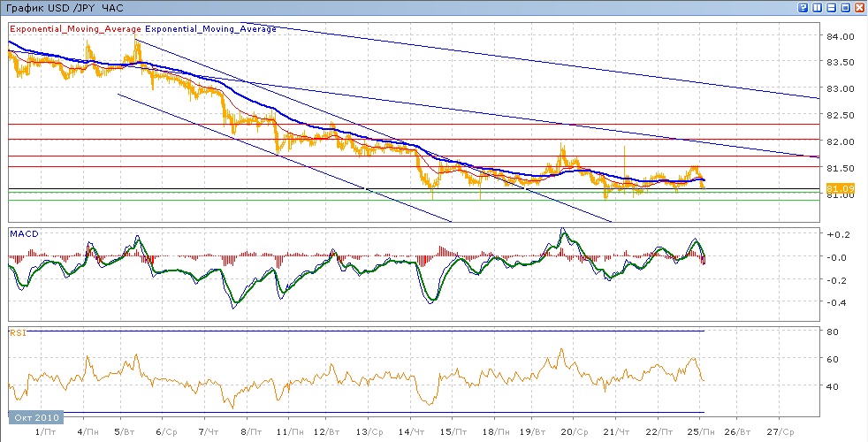
Task: Click the current price tag 81.09
Action: [839, 188]
